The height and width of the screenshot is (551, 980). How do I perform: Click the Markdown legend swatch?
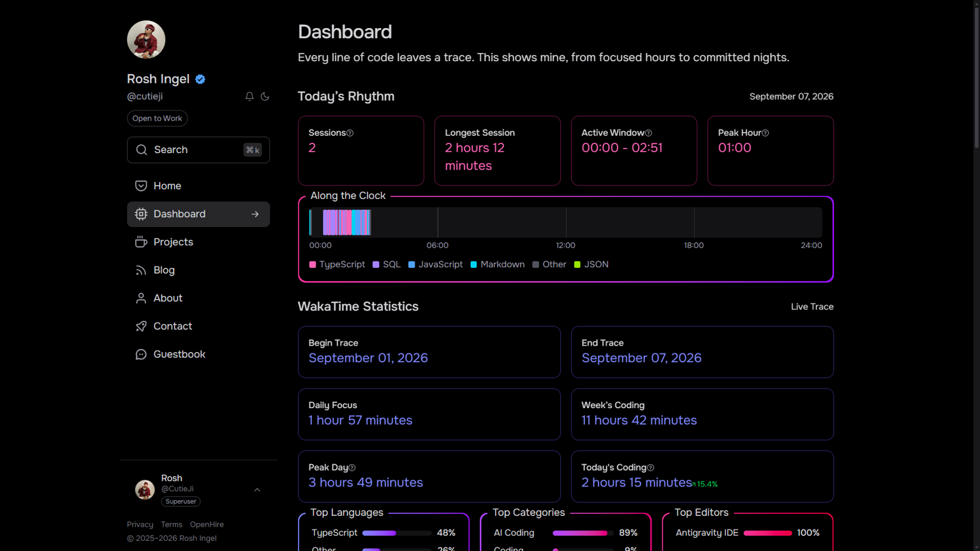pyautogui.click(x=474, y=265)
